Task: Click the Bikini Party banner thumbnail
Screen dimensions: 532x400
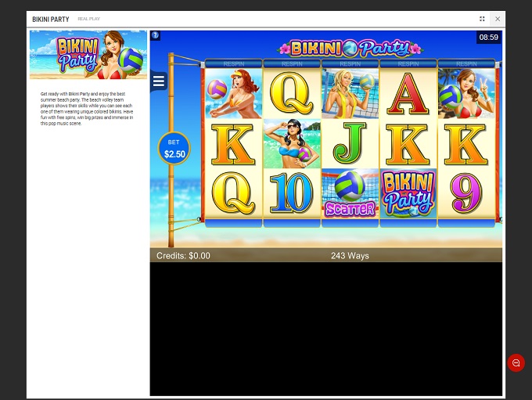Action: point(88,55)
